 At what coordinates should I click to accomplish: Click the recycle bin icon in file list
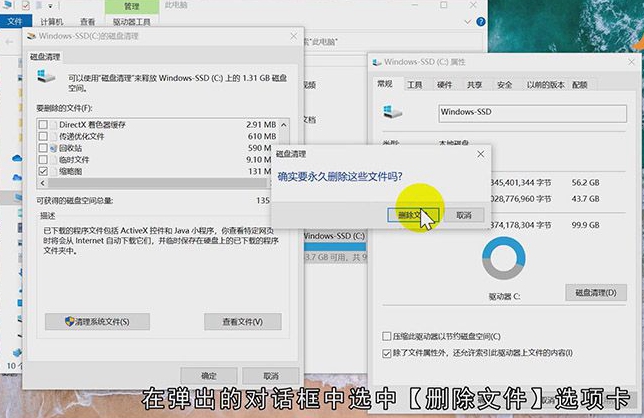click(53, 148)
